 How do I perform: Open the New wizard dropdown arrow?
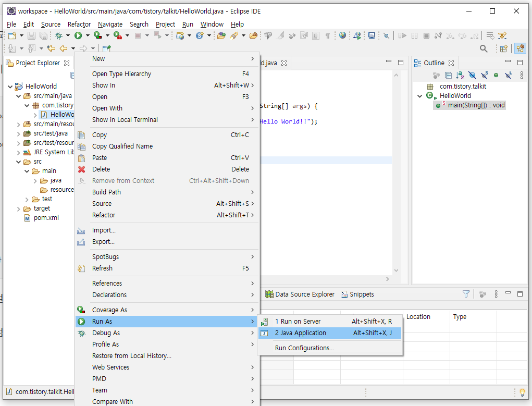(21, 35)
